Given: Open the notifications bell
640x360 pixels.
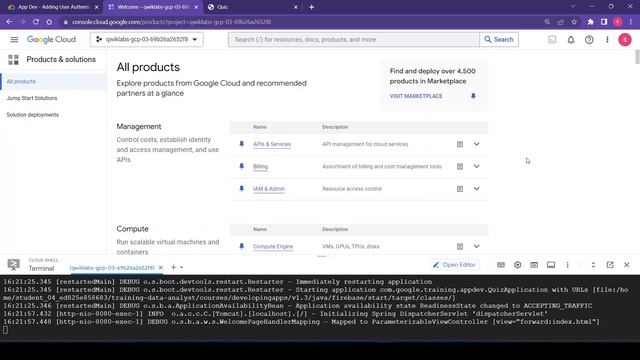Looking at the screenshot, I should (x=571, y=40).
